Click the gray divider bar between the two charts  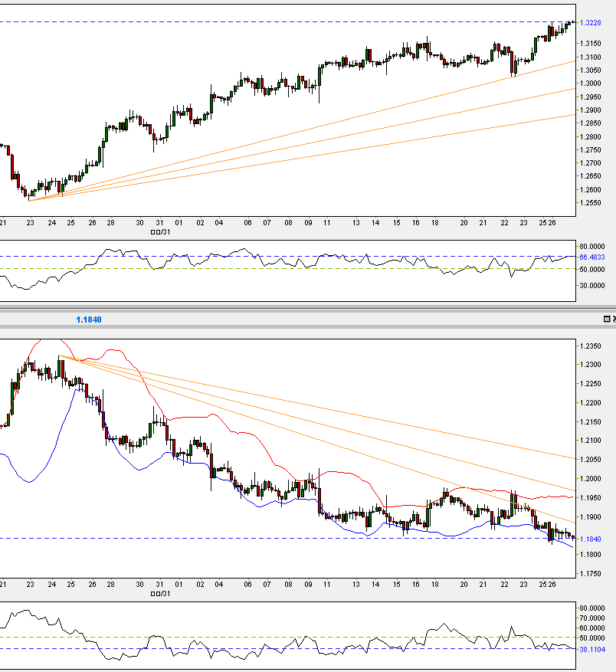[306, 310]
